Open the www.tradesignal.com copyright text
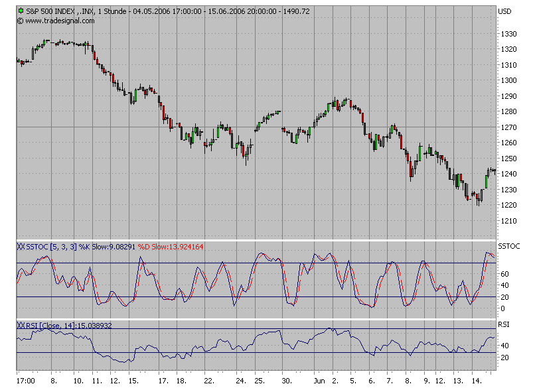Screen dimensions: 535x392 (x=56, y=21)
